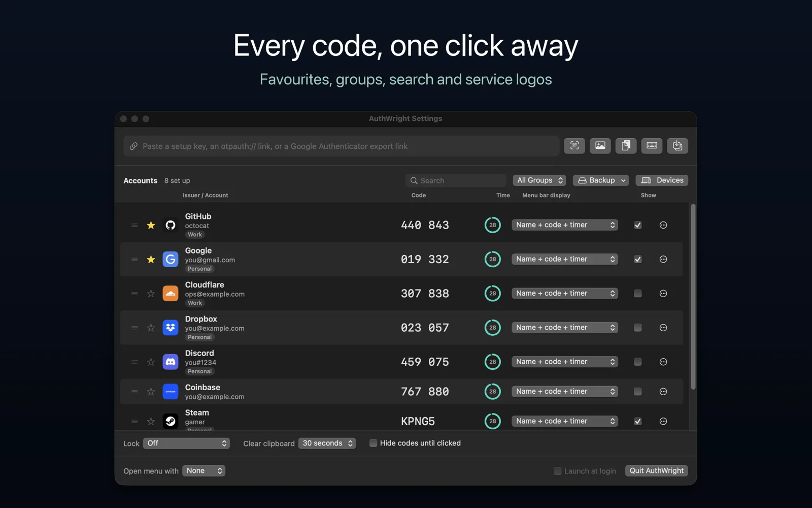812x508 pixels.
Task: Open Dropbox menu bar display dropdown
Action: pos(565,328)
